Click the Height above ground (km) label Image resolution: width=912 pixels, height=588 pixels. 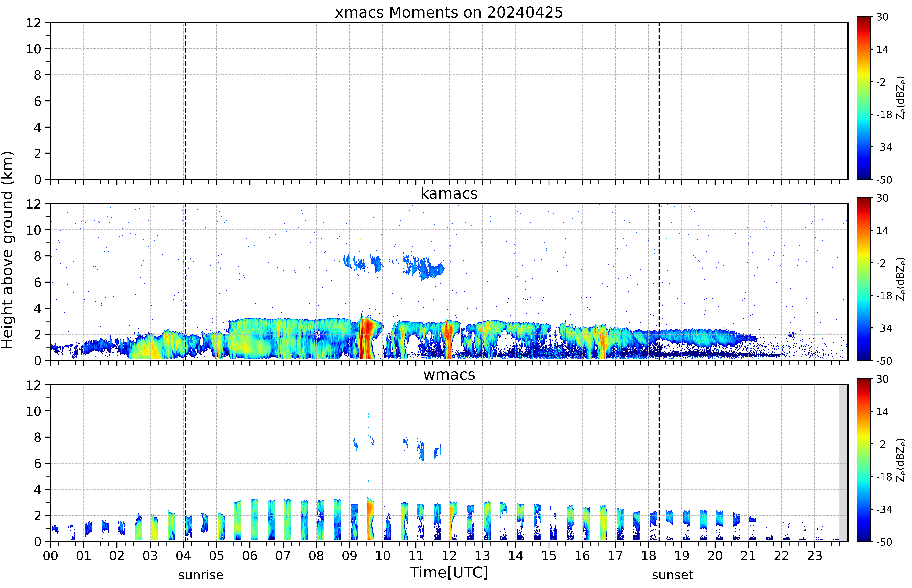(8, 250)
